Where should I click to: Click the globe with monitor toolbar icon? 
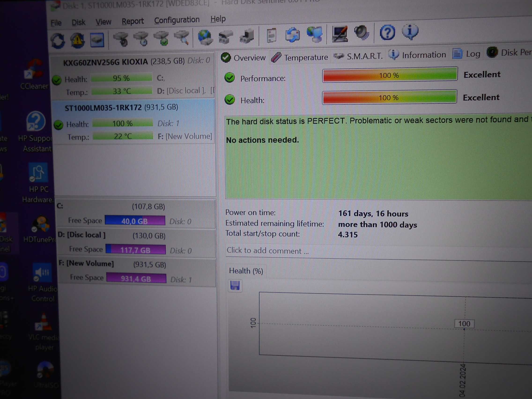[x=314, y=34]
